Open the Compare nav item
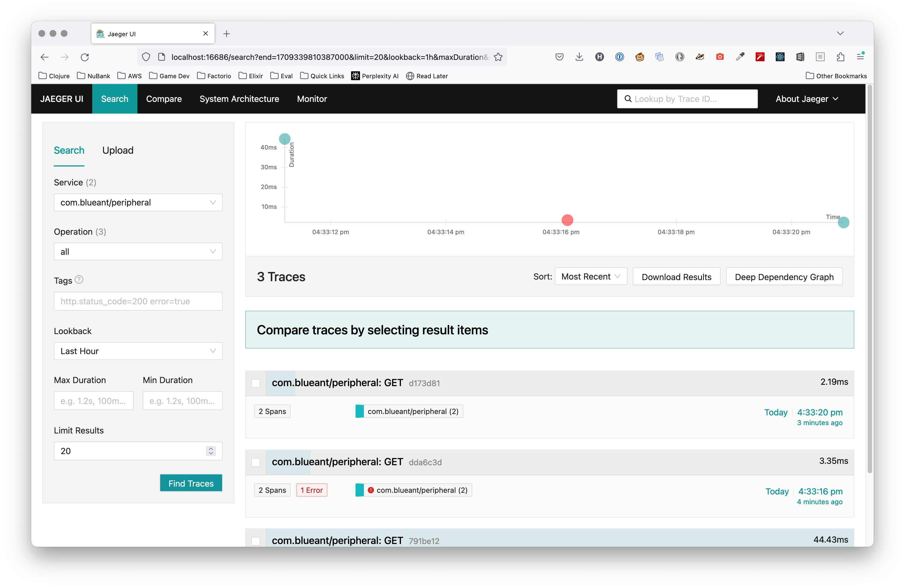905x588 pixels. point(164,99)
